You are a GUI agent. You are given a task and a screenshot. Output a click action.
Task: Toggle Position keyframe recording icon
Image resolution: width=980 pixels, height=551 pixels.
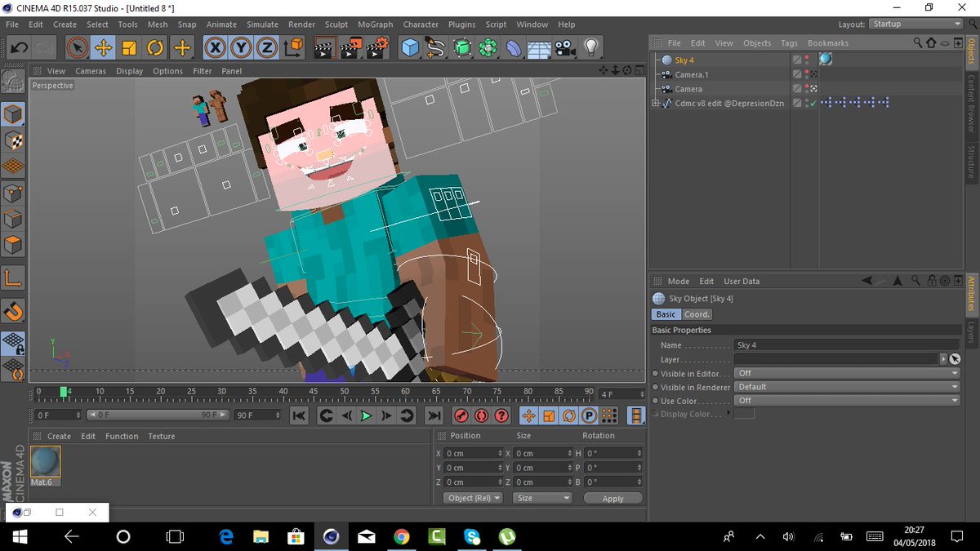528,416
